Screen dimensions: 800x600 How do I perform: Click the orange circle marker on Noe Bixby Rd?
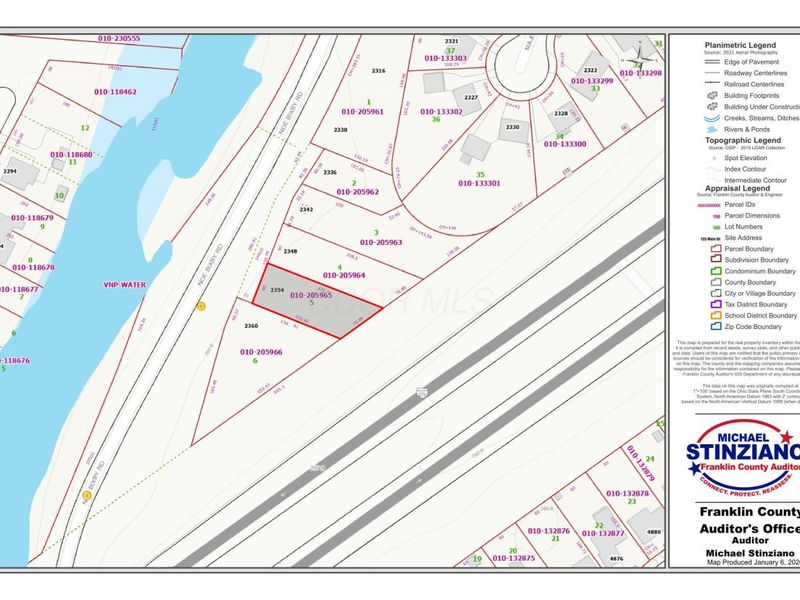tap(200, 307)
